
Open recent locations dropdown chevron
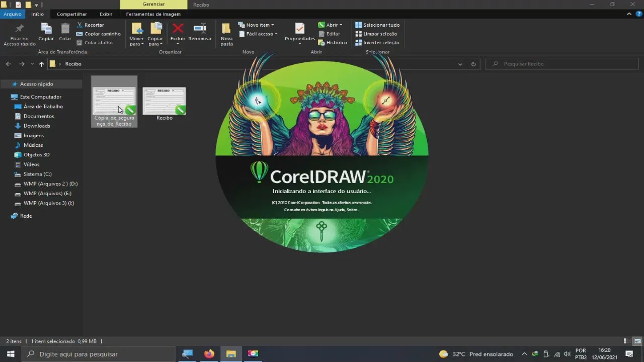coord(32,64)
